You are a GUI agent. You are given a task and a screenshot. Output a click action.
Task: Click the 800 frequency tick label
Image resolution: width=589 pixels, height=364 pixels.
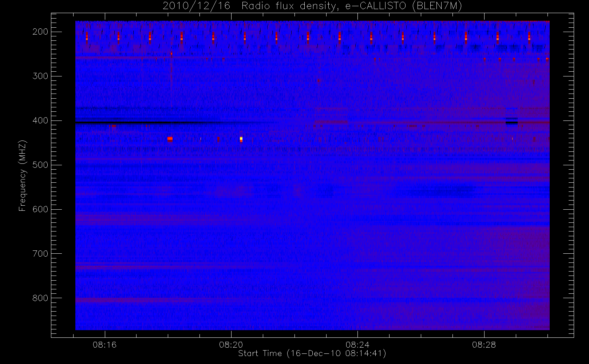[40, 298]
